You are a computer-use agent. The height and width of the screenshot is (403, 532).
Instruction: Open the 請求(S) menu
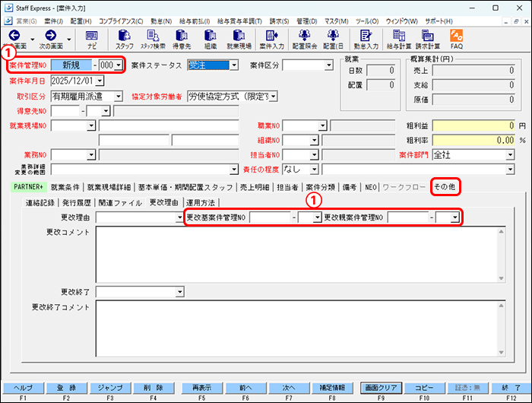279,21
